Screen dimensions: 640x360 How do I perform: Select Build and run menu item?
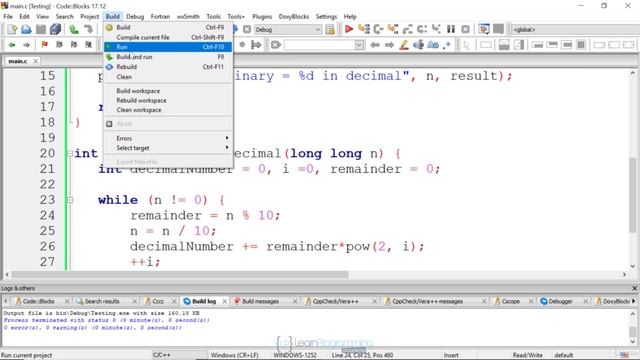(168, 57)
